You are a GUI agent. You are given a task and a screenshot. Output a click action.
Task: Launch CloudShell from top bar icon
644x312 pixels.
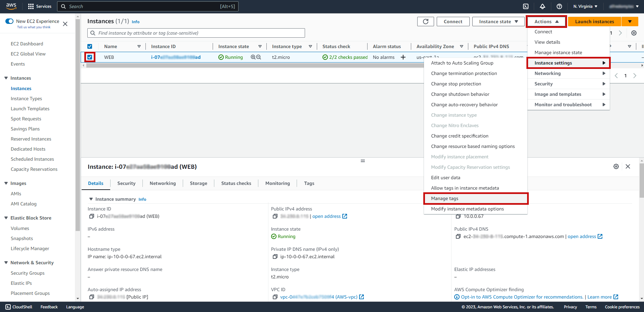(526, 6)
